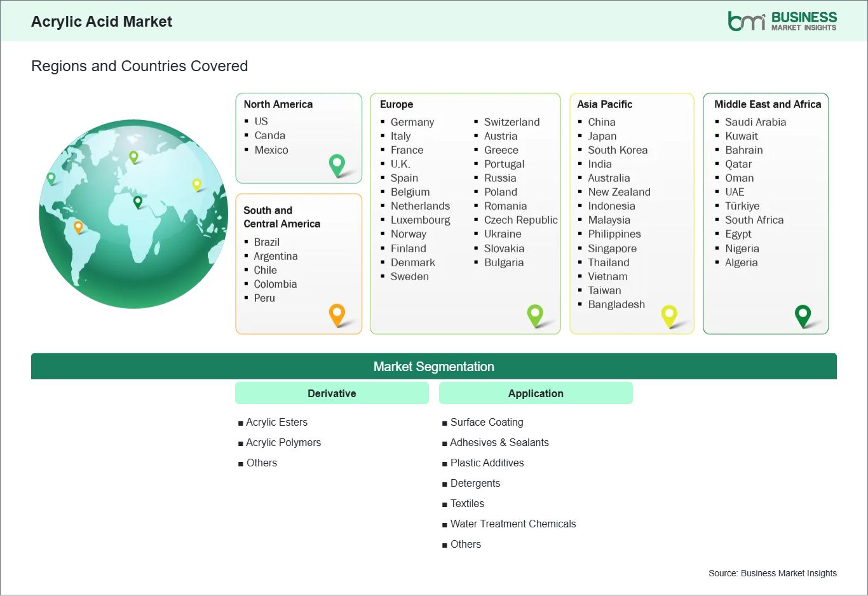
Task: Switch to the Derivative tab
Action: click(x=332, y=393)
